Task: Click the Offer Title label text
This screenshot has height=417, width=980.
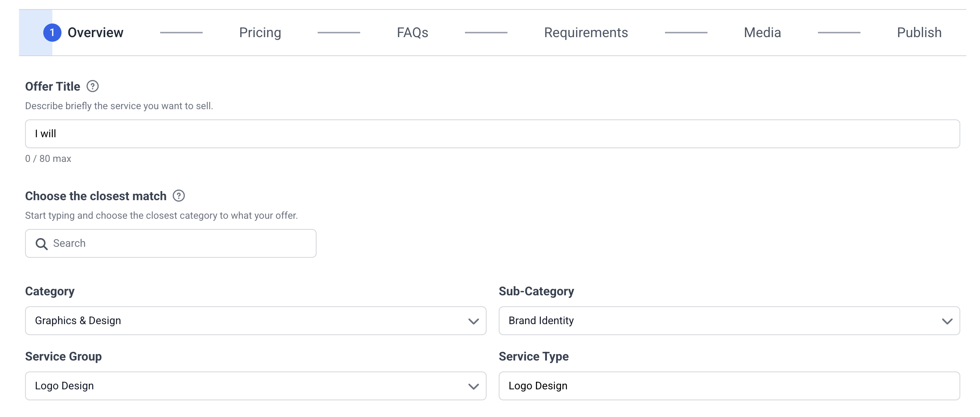Action: tap(52, 86)
